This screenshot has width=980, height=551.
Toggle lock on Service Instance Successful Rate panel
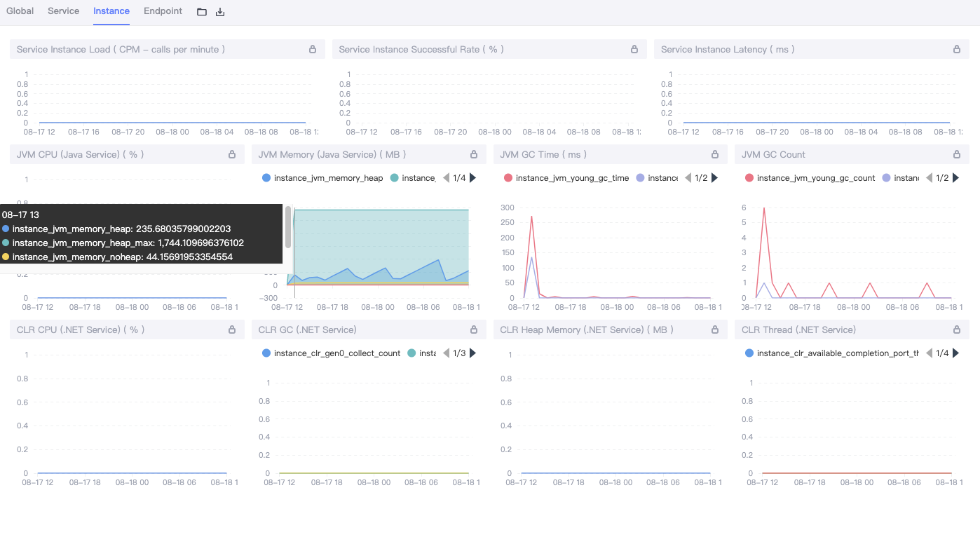pos(634,49)
